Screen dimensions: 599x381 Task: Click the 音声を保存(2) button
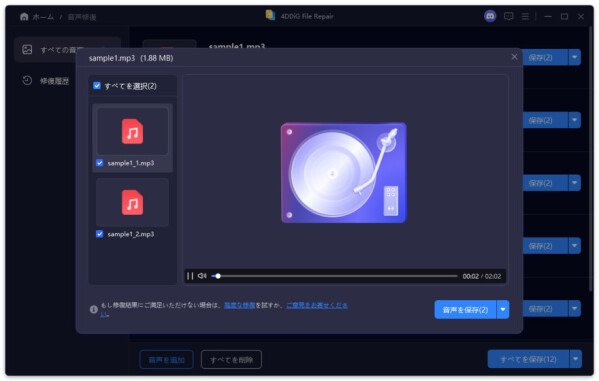pyautogui.click(x=465, y=309)
